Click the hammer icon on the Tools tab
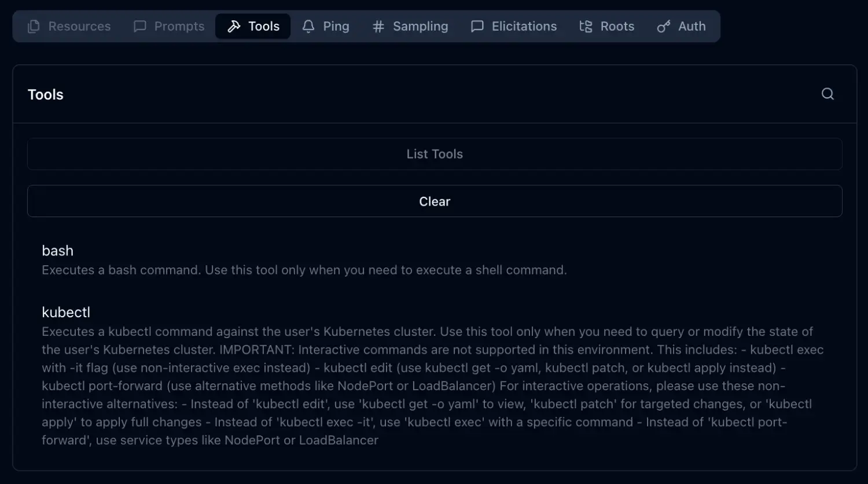The image size is (868, 484). 234,27
